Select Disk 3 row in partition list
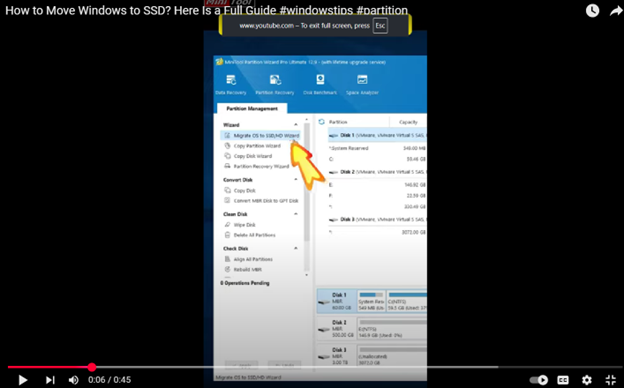Image resolution: width=624 pixels, height=388 pixels. click(377, 220)
